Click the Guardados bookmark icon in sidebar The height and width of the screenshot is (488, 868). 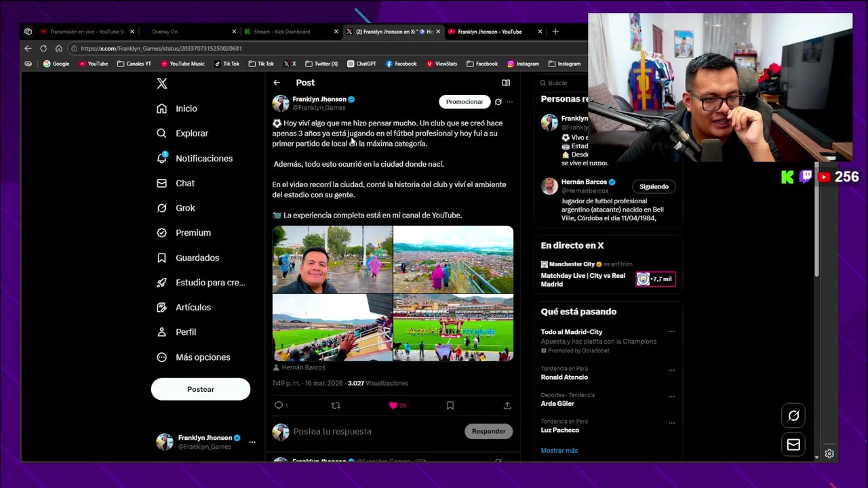(x=161, y=258)
